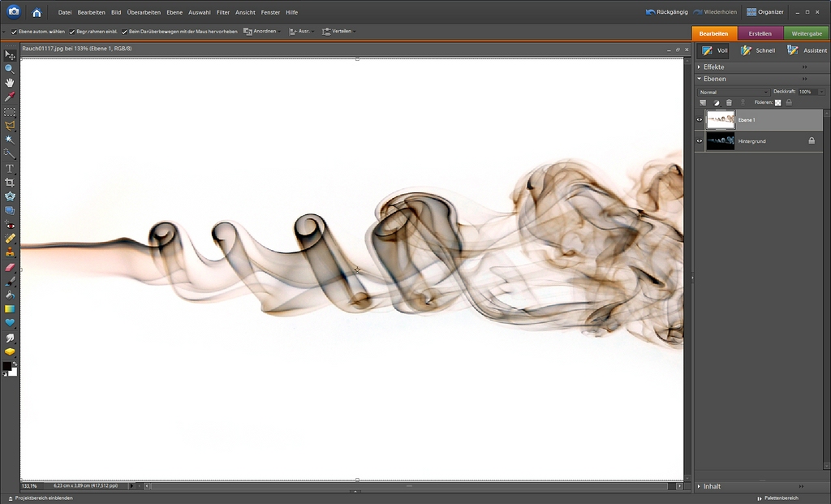The height and width of the screenshot is (504, 831).
Task: Click the background white color swatch
Action: (x=13, y=372)
